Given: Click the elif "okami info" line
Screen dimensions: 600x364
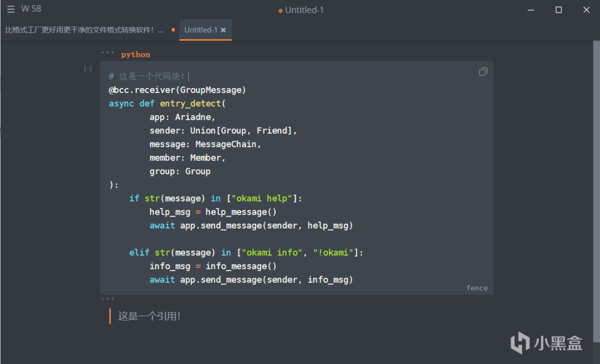Looking at the screenshot, I should (x=246, y=253).
